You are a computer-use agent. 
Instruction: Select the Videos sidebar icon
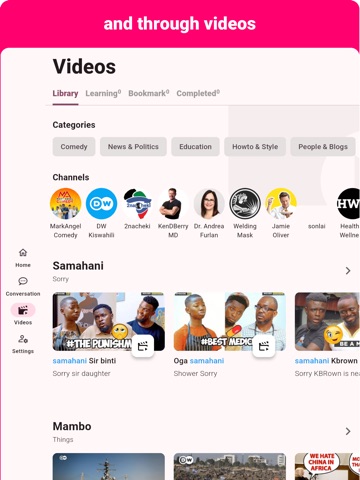pyautogui.click(x=23, y=310)
